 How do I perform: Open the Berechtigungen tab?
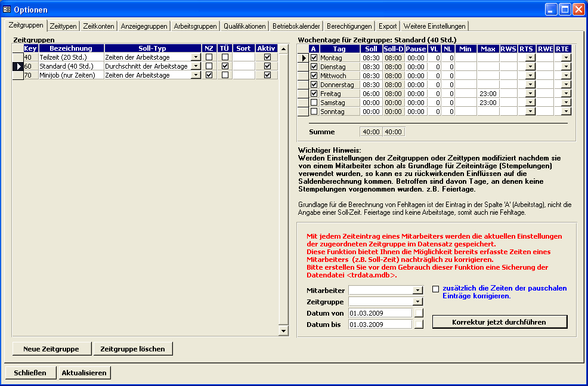click(349, 26)
